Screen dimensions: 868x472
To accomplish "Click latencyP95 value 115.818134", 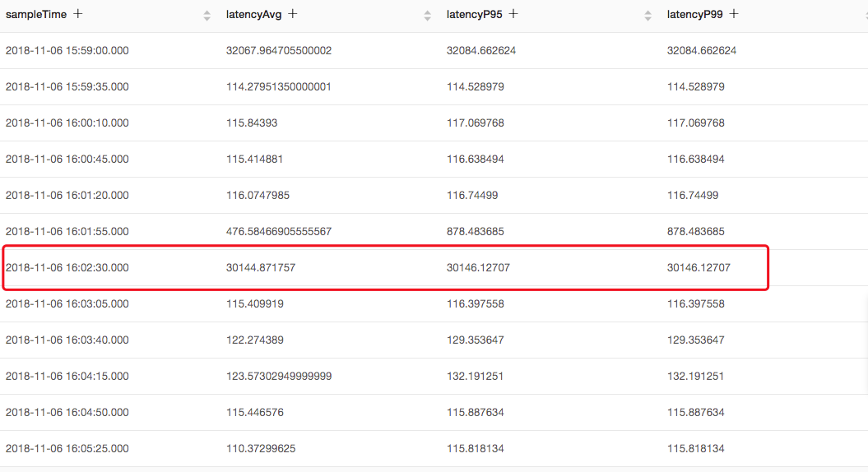I will [475, 448].
